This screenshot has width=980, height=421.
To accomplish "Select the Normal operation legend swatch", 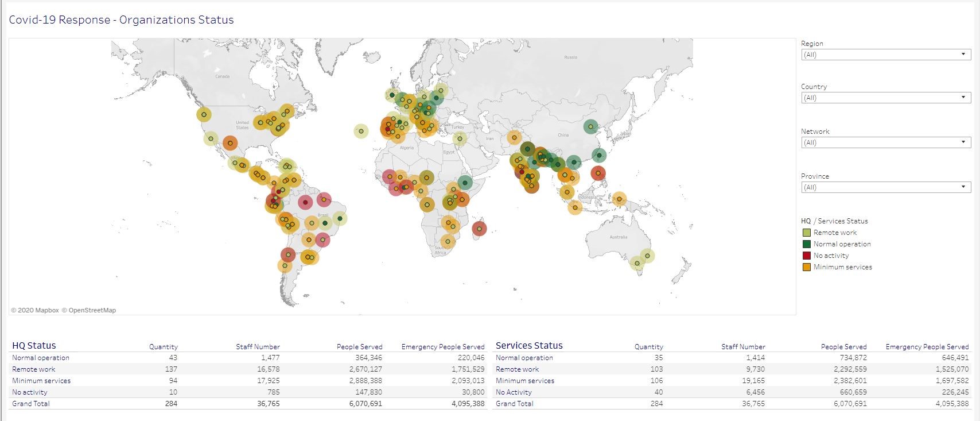I will point(806,244).
